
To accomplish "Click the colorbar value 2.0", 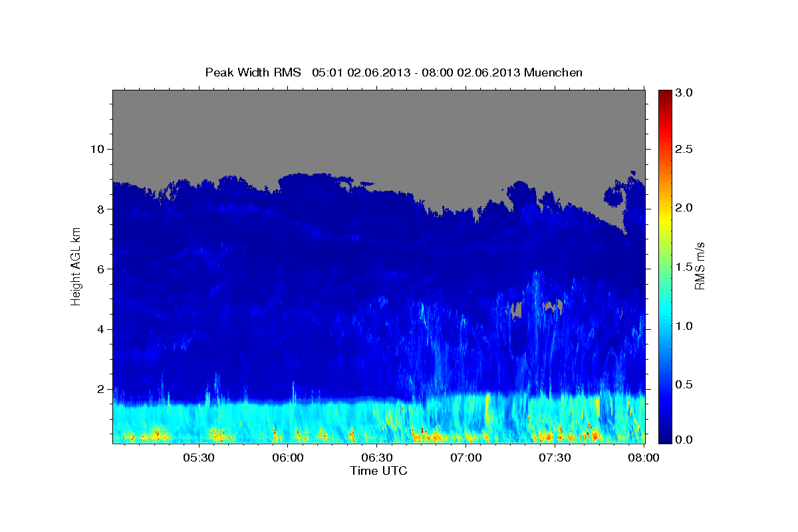I will click(684, 208).
